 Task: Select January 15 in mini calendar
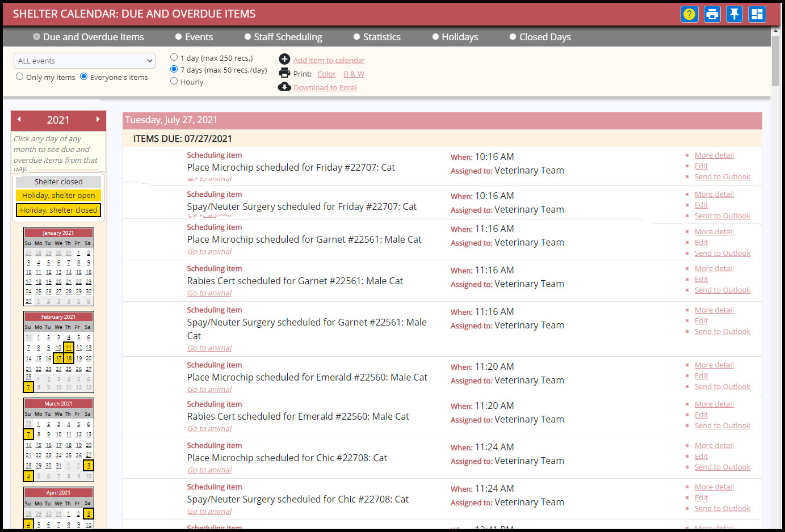point(78,272)
